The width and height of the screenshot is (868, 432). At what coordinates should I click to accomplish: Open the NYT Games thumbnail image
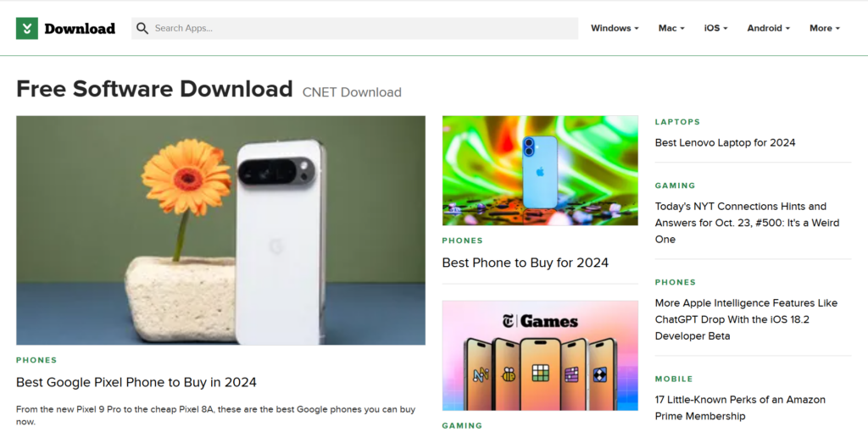540,356
